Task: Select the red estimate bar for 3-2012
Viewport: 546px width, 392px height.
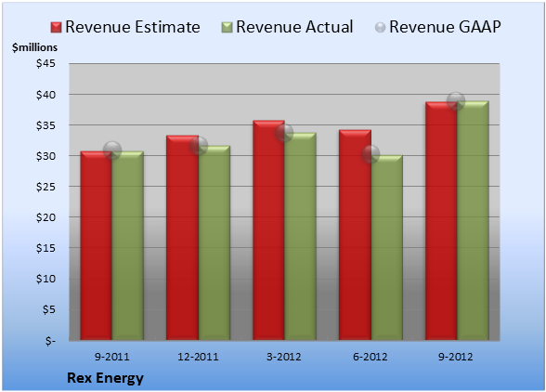Action: tap(269, 230)
